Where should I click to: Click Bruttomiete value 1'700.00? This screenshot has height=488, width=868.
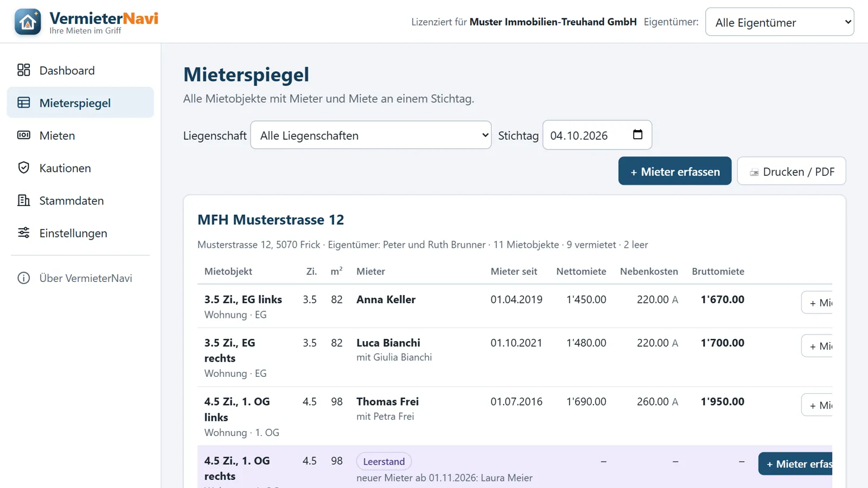click(723, 343)
